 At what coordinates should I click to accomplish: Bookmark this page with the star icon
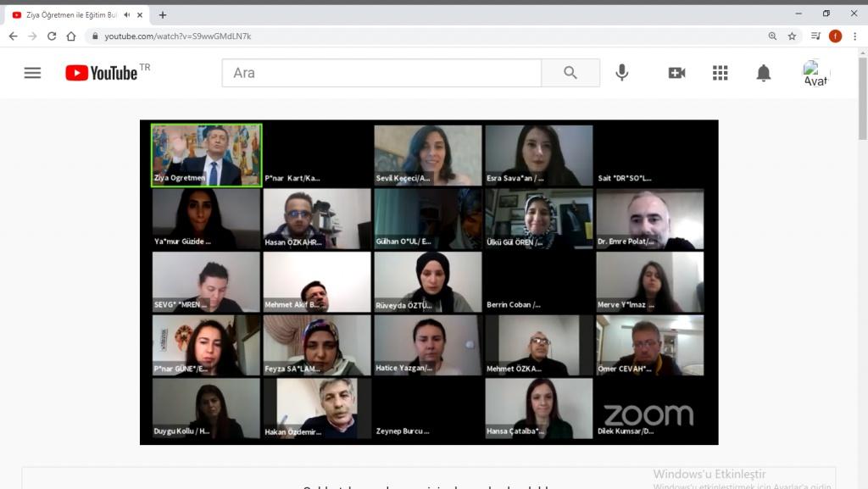click(793, 36)
